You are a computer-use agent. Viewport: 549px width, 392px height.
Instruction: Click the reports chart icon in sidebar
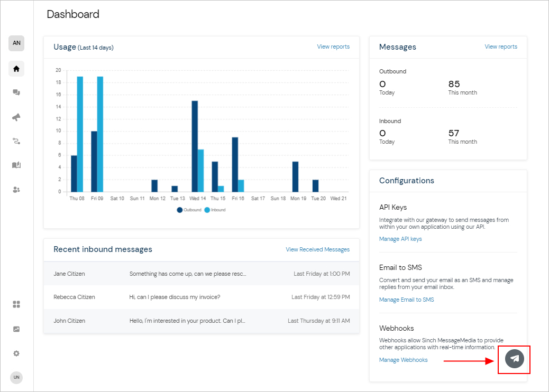16,329
